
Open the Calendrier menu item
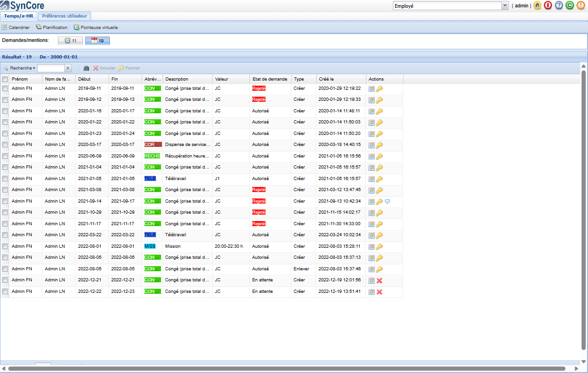point(16,27)
